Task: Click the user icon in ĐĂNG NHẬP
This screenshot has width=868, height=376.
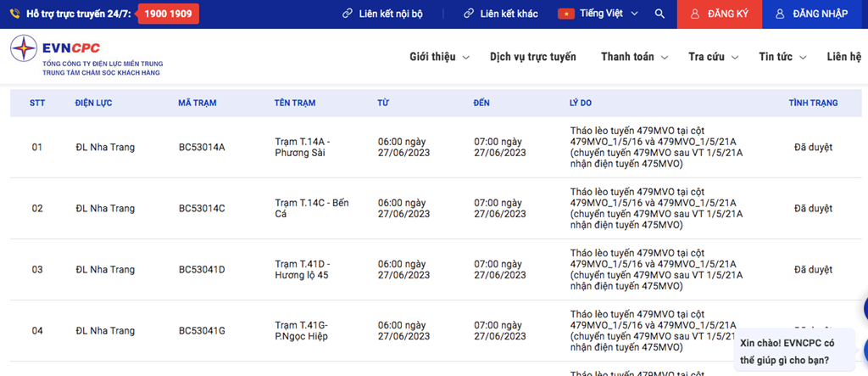Action: [x=781, y=14]
